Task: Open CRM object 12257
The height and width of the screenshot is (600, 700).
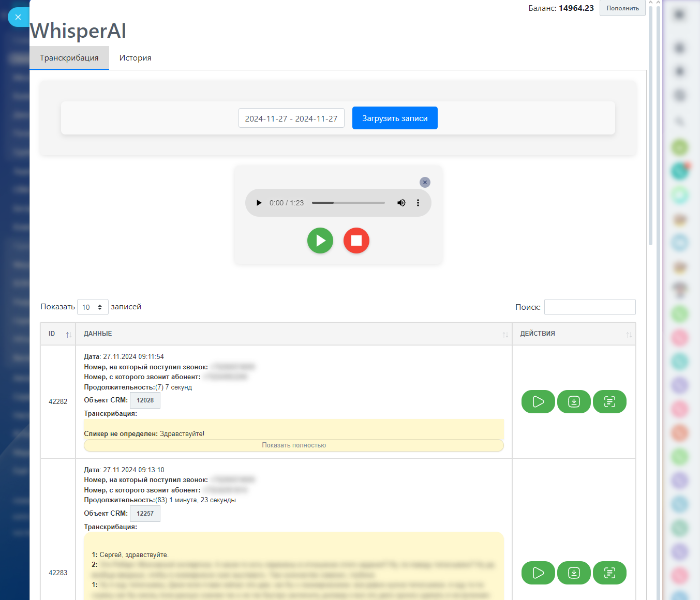Action: pos(145,514)
